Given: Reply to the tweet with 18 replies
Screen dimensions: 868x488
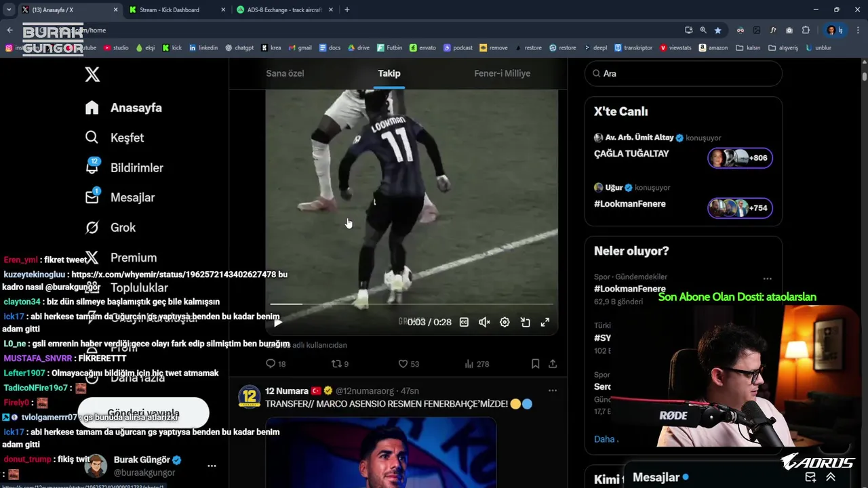Looking at the screenshot, I should (x=276, y=364).
